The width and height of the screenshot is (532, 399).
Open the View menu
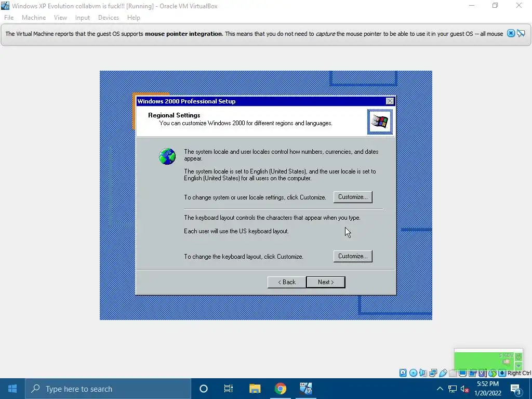tap(60, 18)
